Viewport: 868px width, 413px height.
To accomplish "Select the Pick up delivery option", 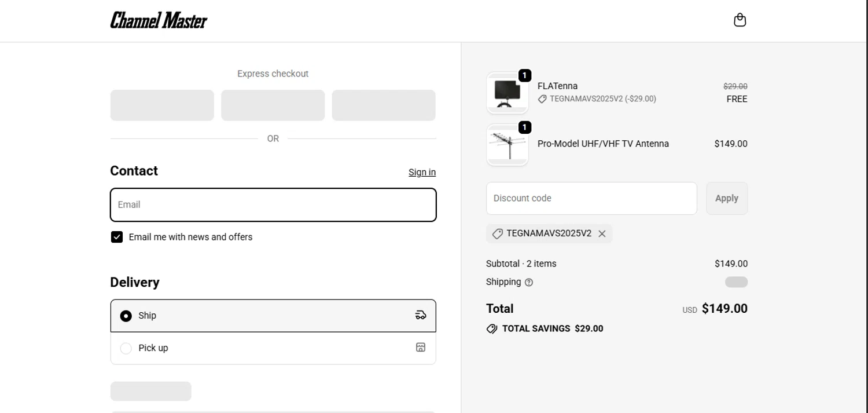I will tap(273, 348).
